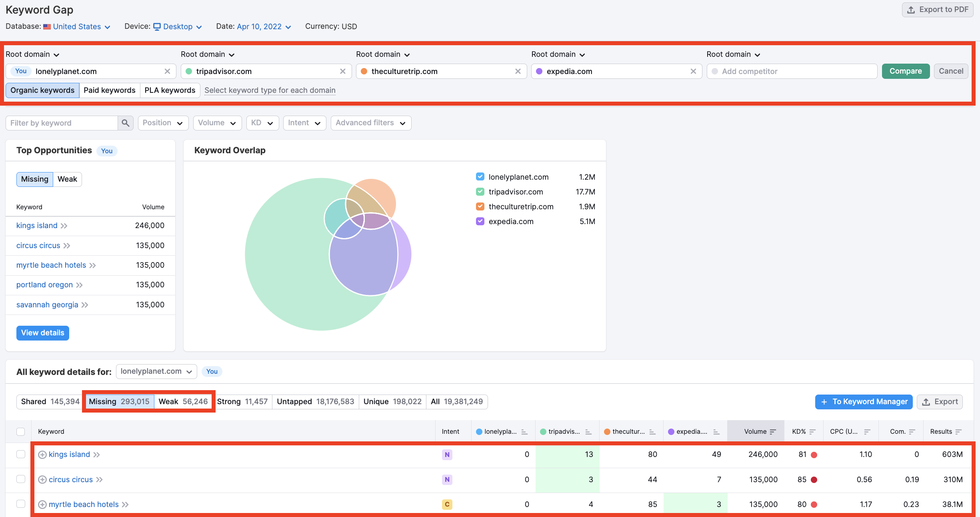Tick the select-all checkbox in table header
This screenshot has width=980, height=517.
pos(21,432)
